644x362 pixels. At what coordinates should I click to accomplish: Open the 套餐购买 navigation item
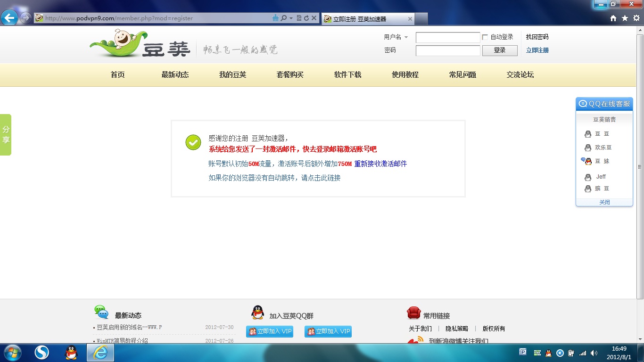[290, 74]
